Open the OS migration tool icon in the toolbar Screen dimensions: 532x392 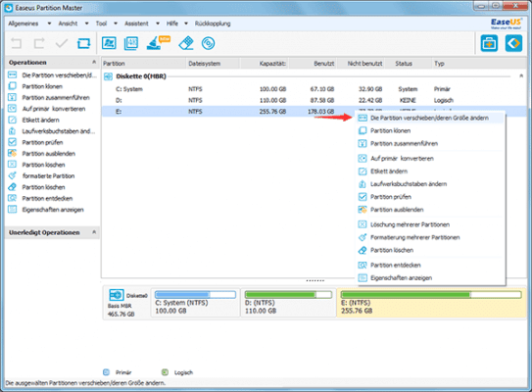109,43
